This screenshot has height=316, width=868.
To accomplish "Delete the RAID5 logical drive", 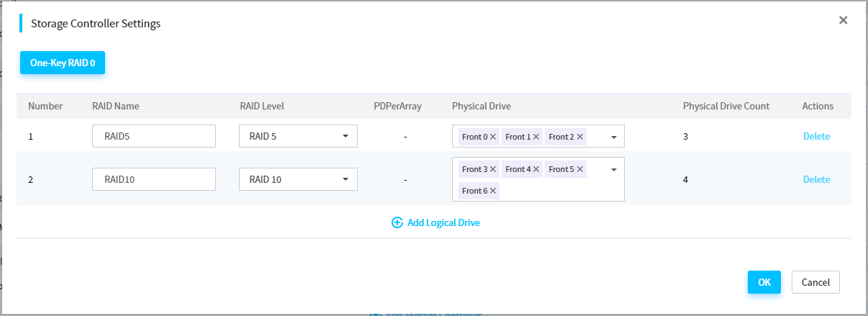I will point(816,136).
